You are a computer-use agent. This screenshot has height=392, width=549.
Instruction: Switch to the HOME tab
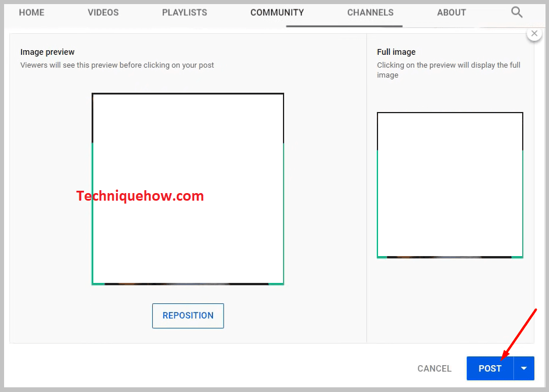click(32, 13)
